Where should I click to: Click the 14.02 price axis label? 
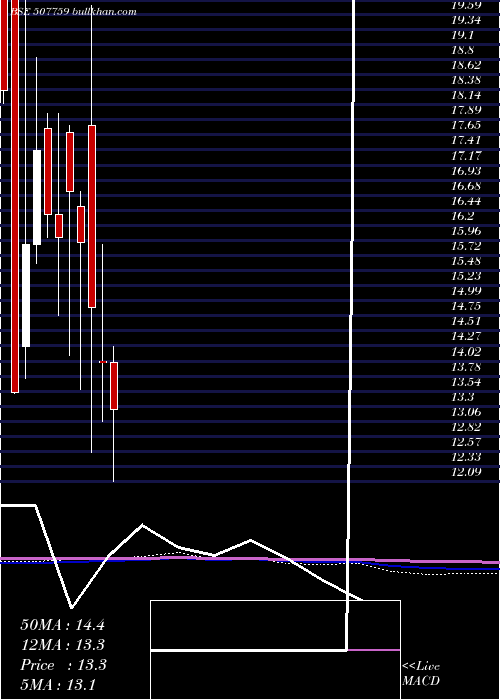[x=466, y=352]
